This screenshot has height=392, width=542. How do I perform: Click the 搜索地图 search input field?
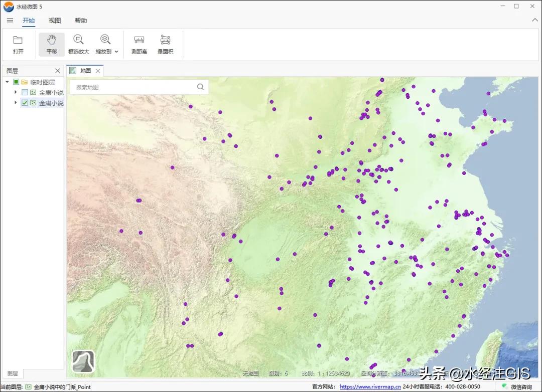tap(133, 87)
